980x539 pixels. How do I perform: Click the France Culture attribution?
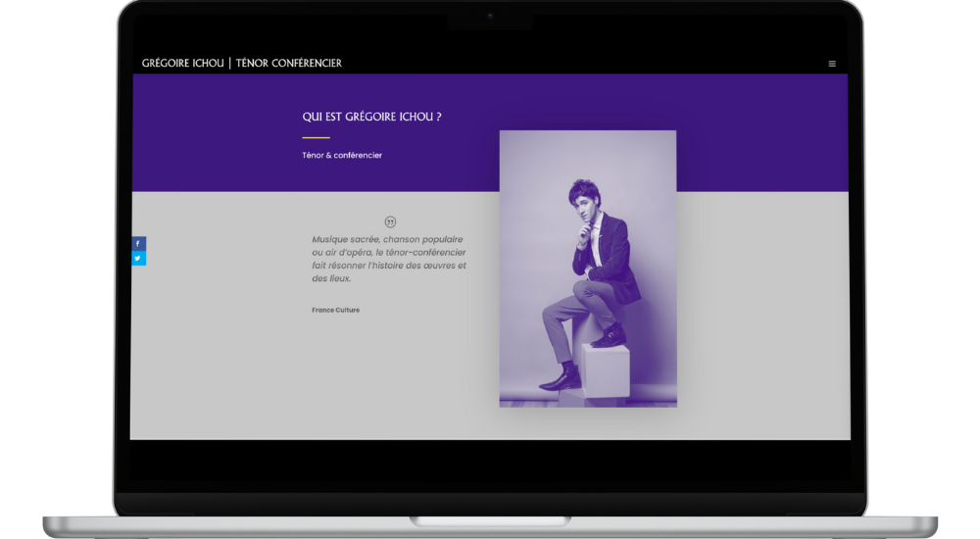[x=335, y=310]
